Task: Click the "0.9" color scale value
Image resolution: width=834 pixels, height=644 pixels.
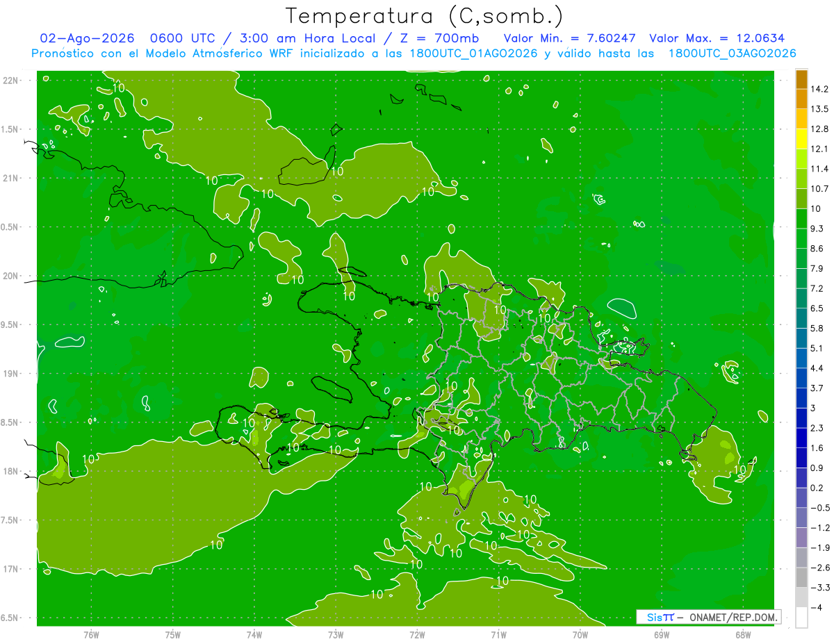Action: [x=817, y=468]
